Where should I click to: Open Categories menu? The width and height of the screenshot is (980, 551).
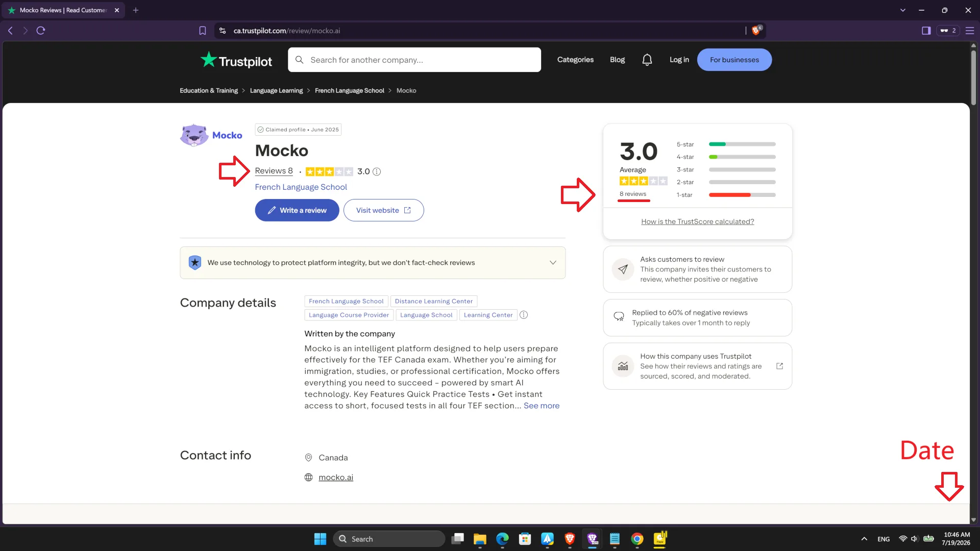point(575,60)
